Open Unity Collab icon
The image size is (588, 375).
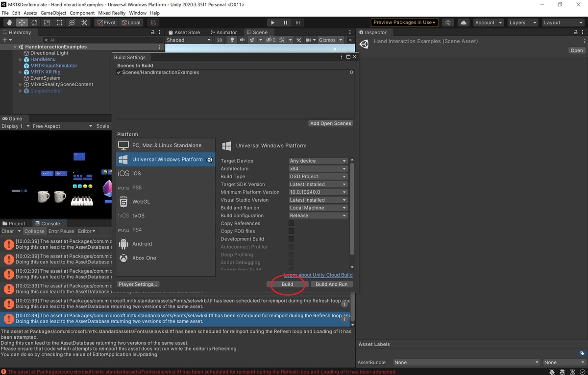[x=448, y=23]
